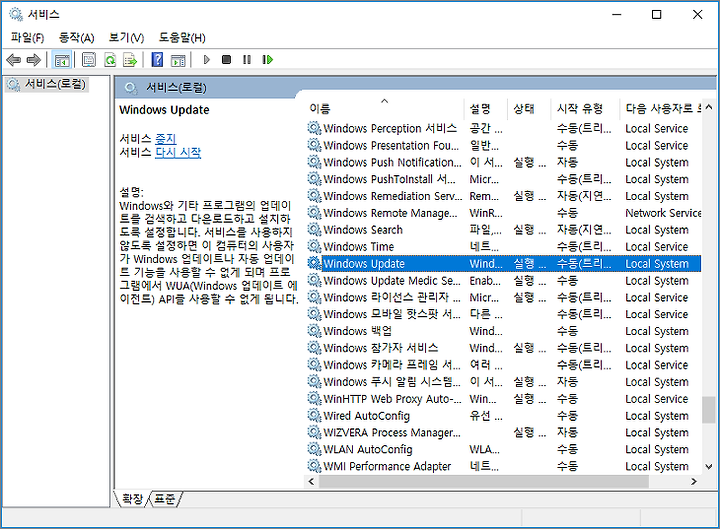
Task: Click gear icon of Wired AutoConfig row
Action: tap(314, 415)
